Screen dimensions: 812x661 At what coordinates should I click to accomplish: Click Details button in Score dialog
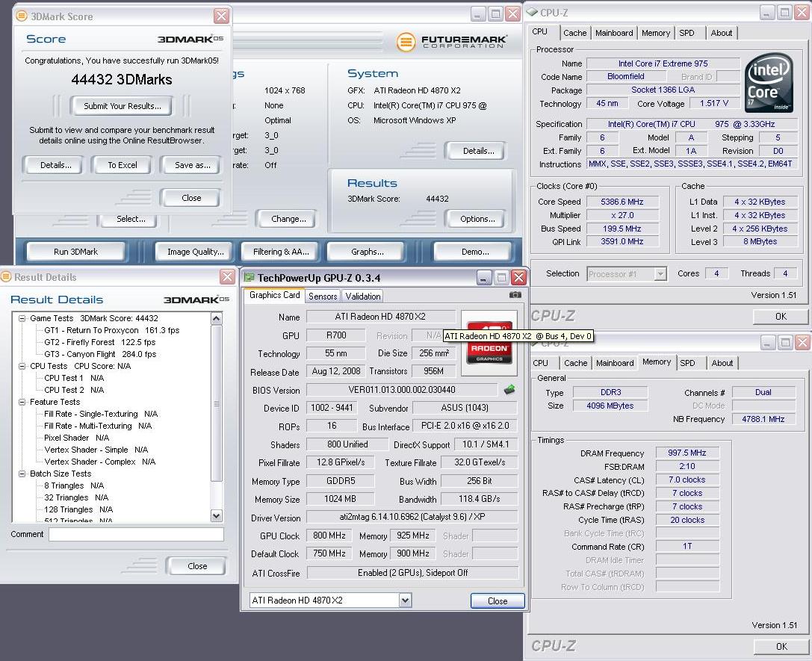coord(56,165)
